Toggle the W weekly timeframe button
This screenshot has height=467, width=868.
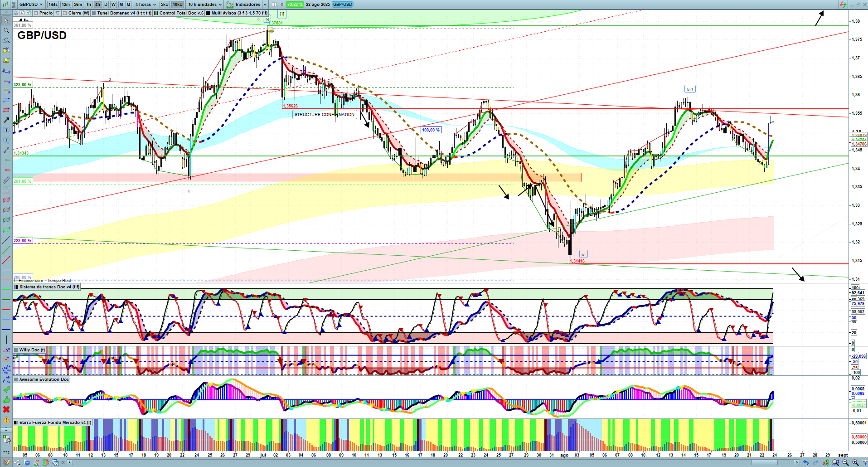pyautogui.click(x=113, y=5)
